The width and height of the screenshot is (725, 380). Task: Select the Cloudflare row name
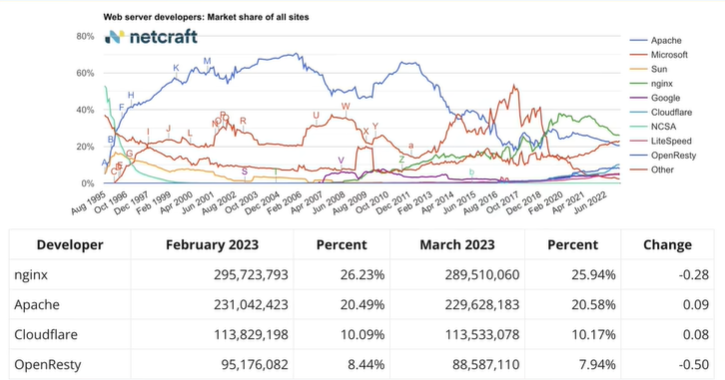(46, 334)
